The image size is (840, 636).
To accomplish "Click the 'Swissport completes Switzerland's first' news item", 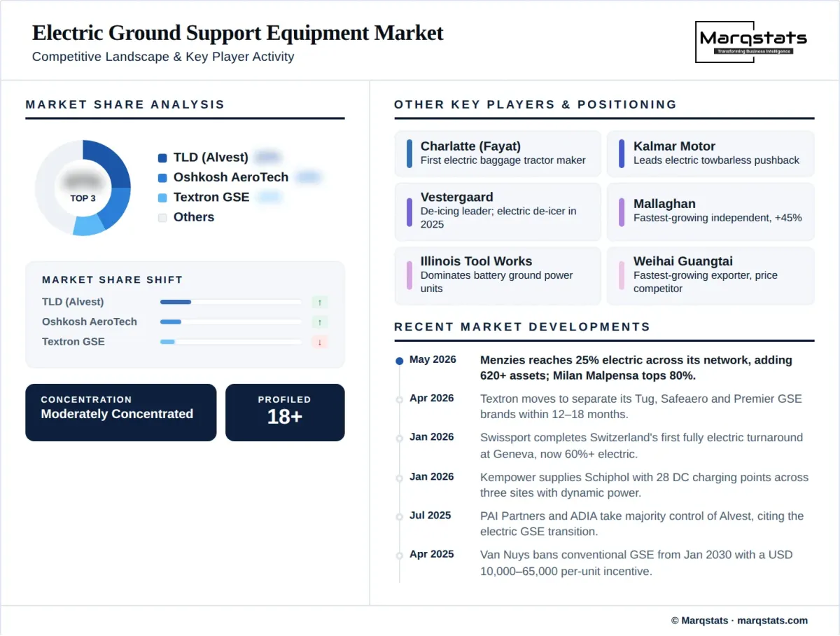I will (x=642, y=445).
